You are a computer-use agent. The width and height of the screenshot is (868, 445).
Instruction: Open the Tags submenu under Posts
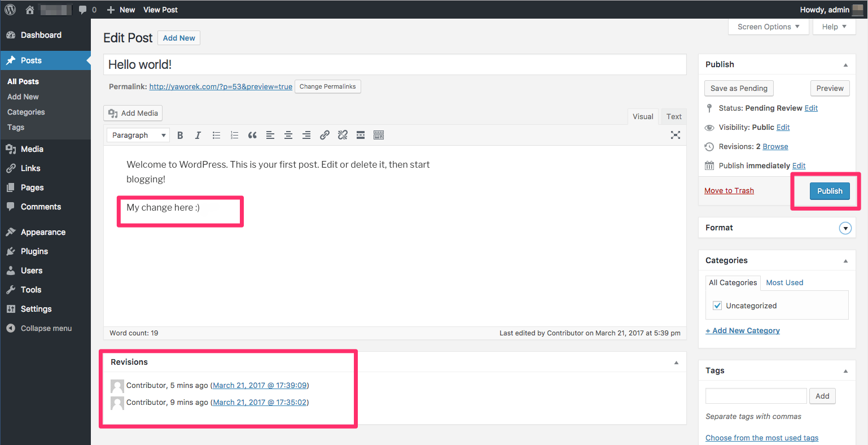(16, 127)
